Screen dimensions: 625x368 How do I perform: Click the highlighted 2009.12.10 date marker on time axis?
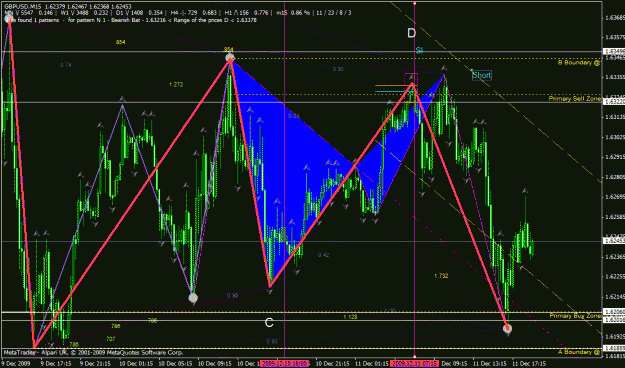click(x=285, y=364)
